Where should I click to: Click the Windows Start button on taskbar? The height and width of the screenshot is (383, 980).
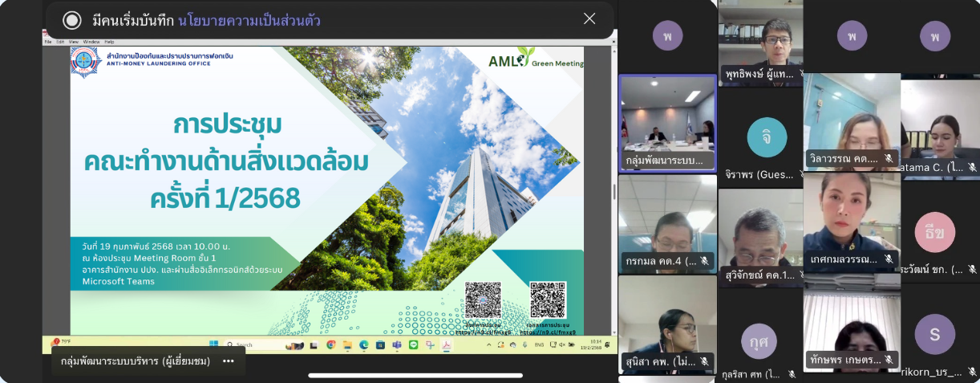click(214, 344)
